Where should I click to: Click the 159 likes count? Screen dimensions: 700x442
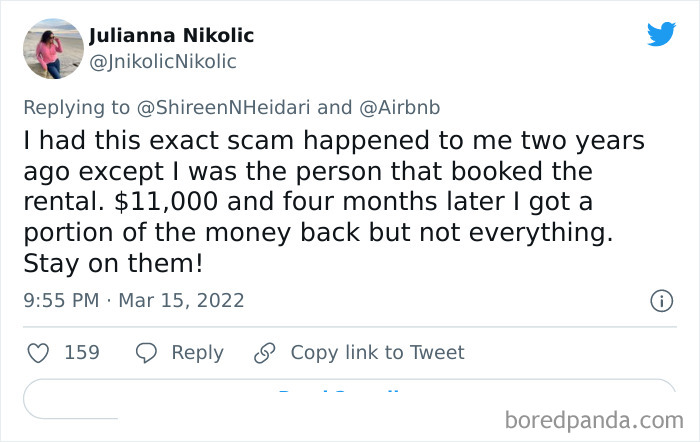pos(82,352)
